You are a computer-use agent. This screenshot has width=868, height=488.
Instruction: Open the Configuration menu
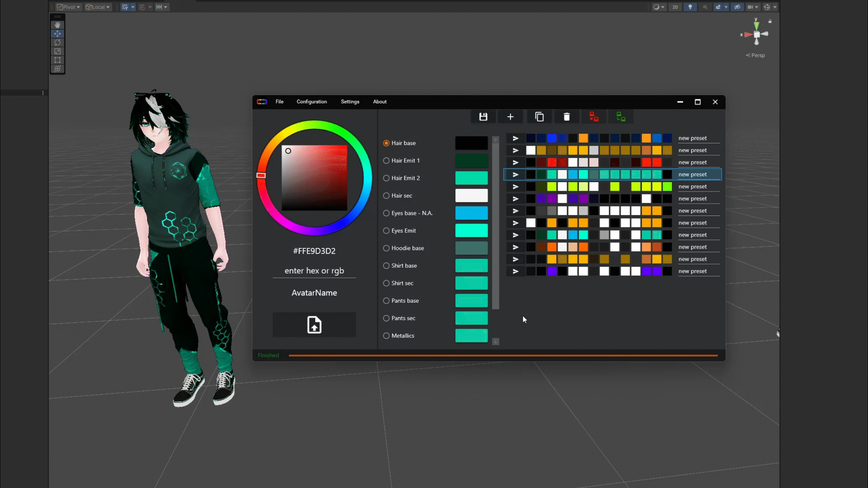[x=312, y=102]
